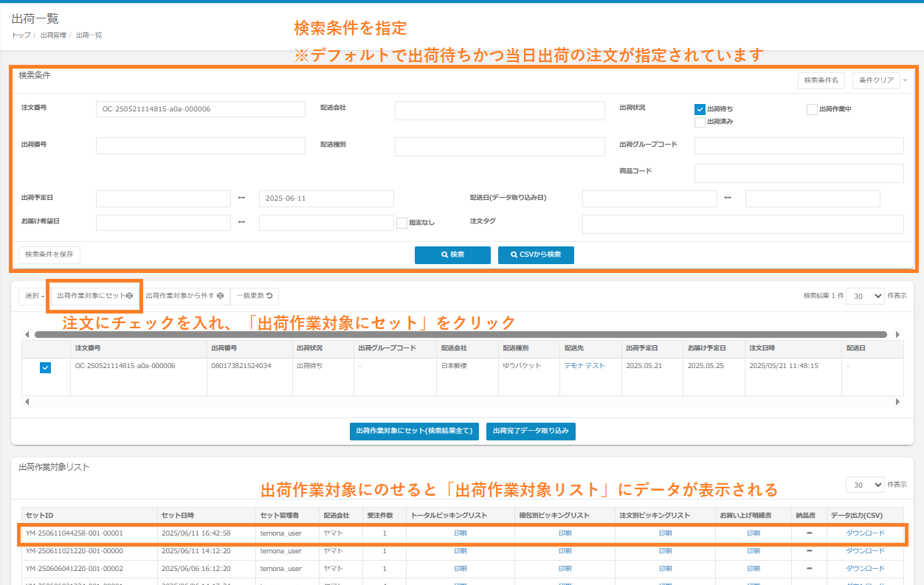This screenshot has width=924, height=585.
Task: Open 出荷管理 in the breadcrumb
Action: (x=53, y=35)
